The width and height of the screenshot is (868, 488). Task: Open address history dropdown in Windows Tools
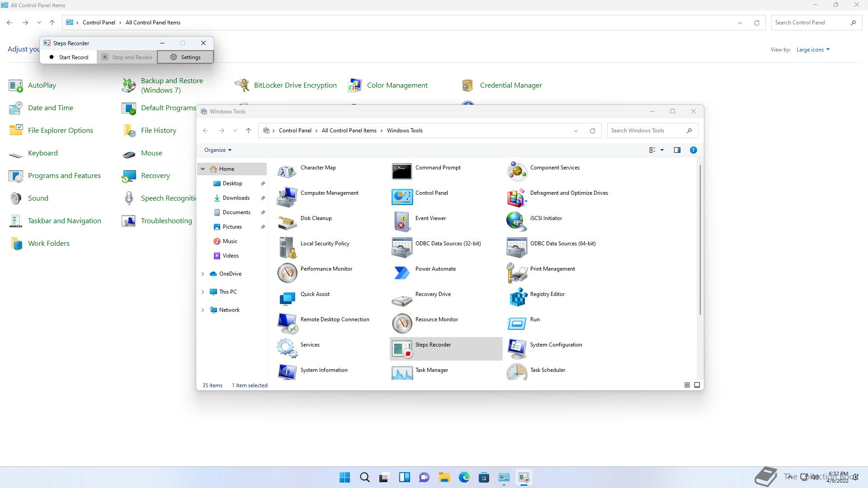(x=576, y=131)
